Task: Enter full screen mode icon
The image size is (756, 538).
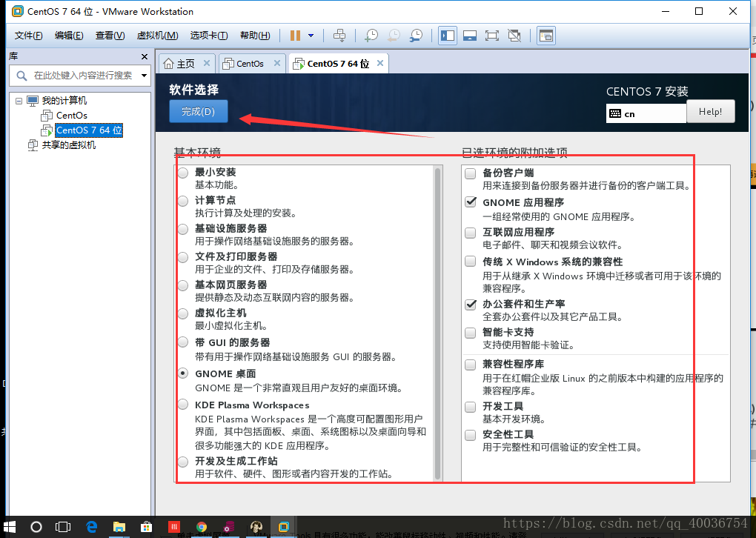Action: point(492,35)
